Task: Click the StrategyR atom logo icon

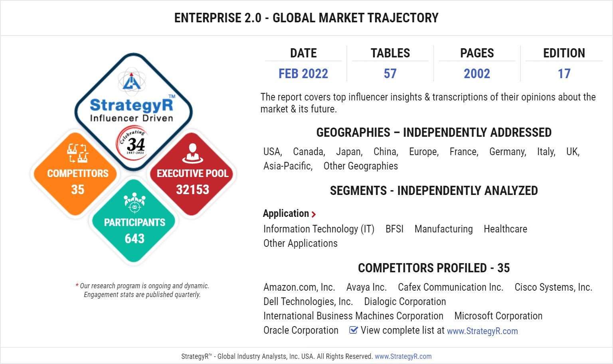Action: [132, 81]
